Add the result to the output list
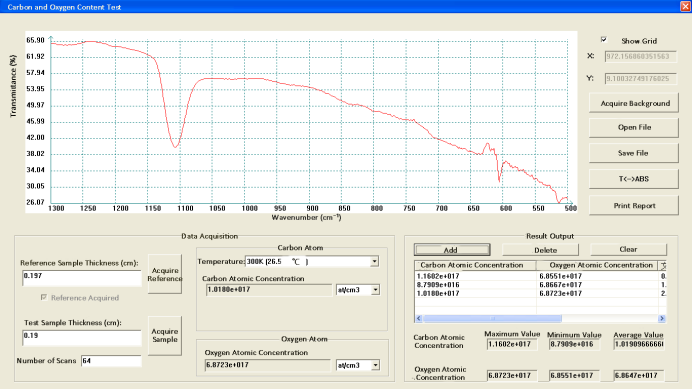This screenshot has width=692, height=389. [x=452, y=250]
